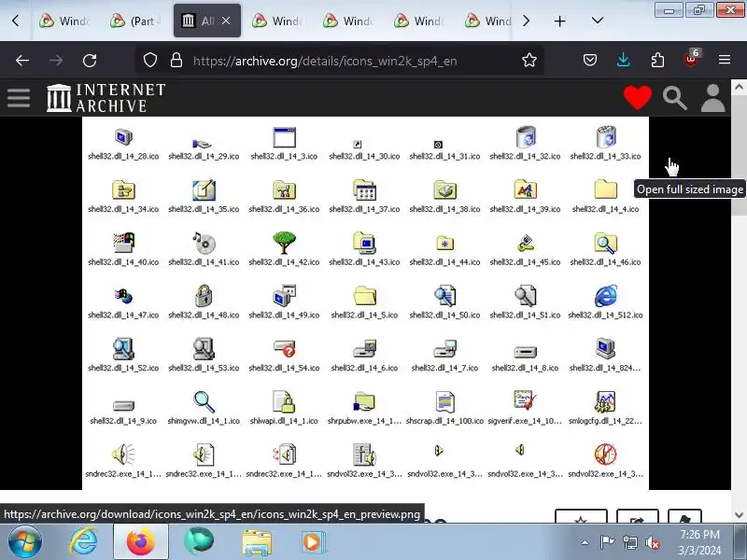Click the label shell32.dll_14_50.ico

444,315
